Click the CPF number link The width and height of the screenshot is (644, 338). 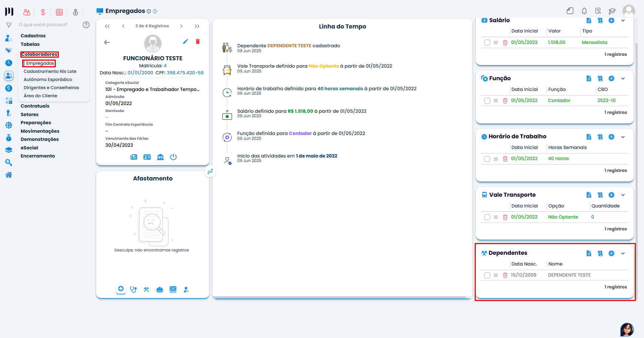(185, 73)
